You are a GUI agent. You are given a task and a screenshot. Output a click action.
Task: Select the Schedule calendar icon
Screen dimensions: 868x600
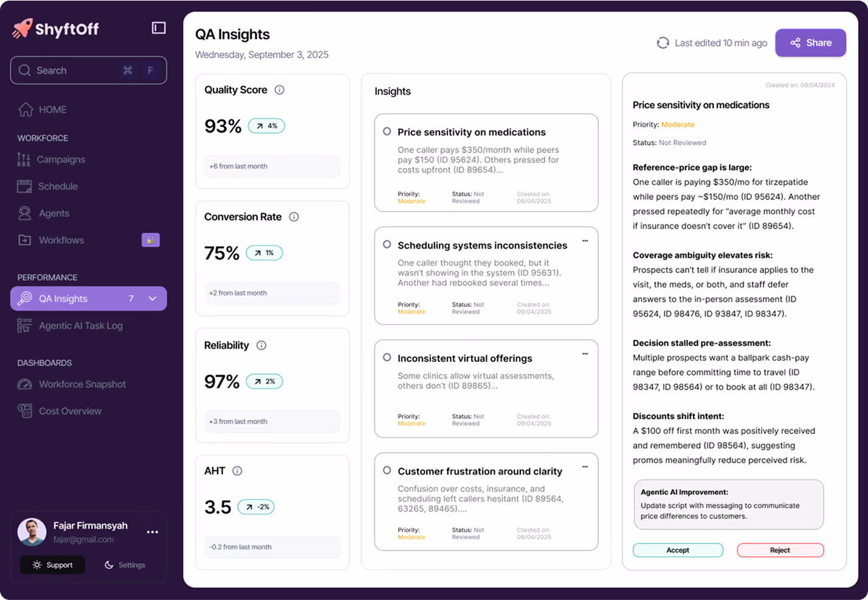pos(25,186)
